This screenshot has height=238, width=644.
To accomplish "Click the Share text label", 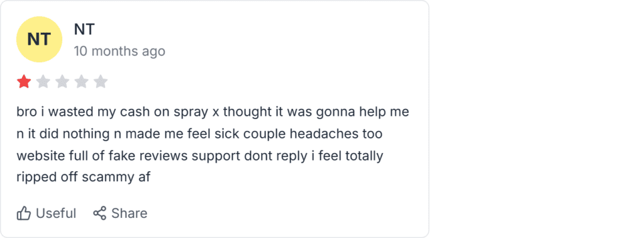I will (x=130, y=213).
